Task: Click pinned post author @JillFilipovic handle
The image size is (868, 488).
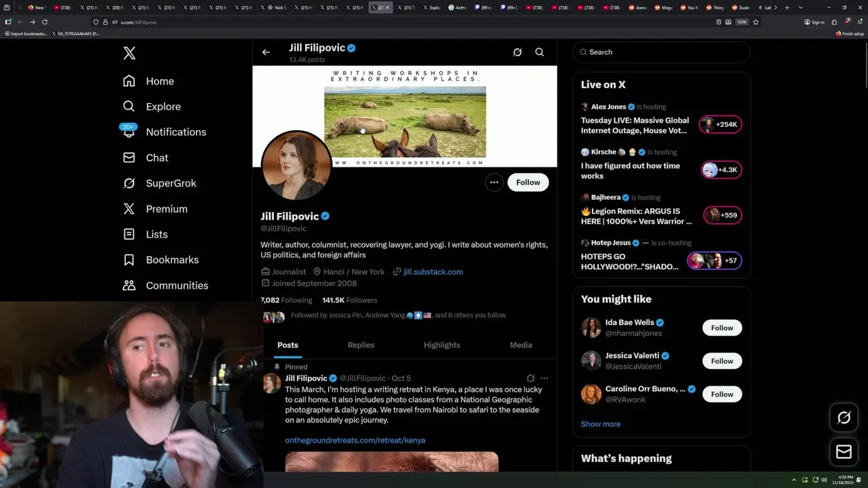Action: click(363, 378)
